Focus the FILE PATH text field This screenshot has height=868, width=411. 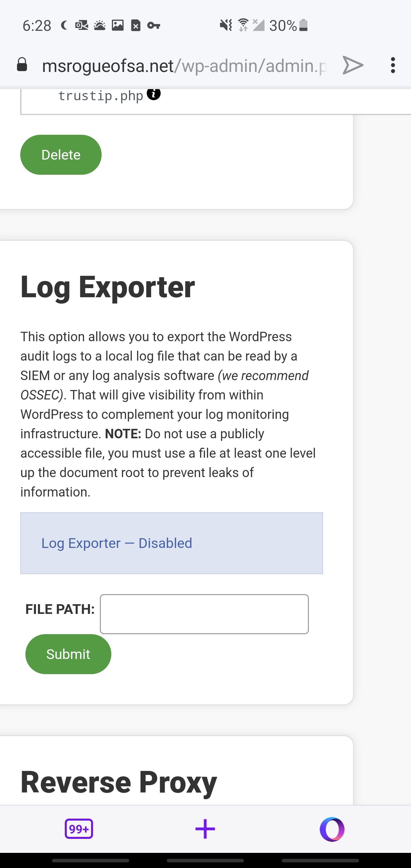coord(204,614)
